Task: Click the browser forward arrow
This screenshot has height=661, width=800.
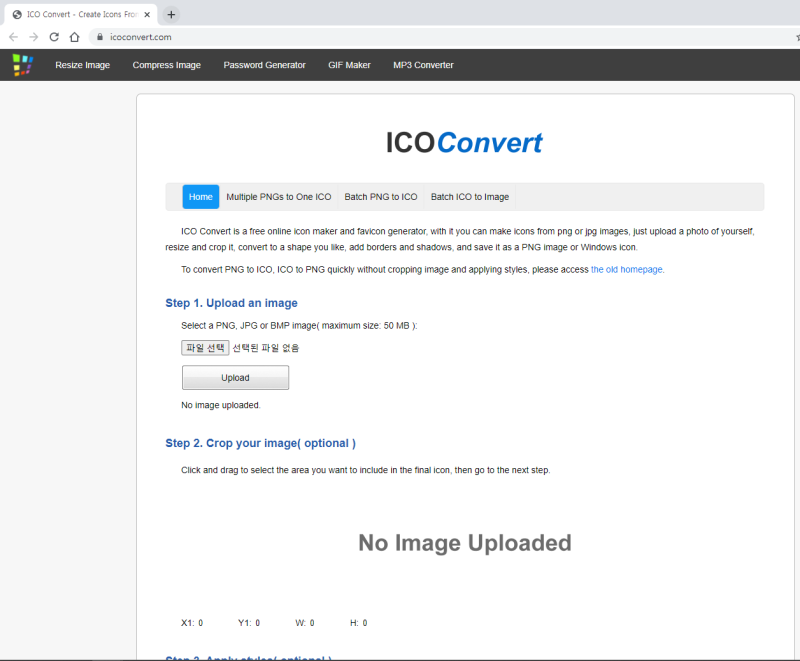Action: point(34,37)
